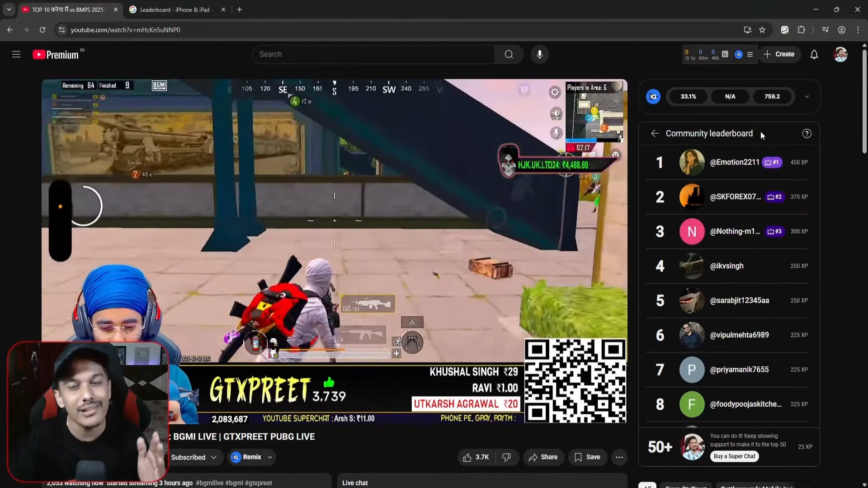The width and height of the screenshot is (868, 488).
Task: Open #bgmilive hashtag link
Action: tap(210, 483)
